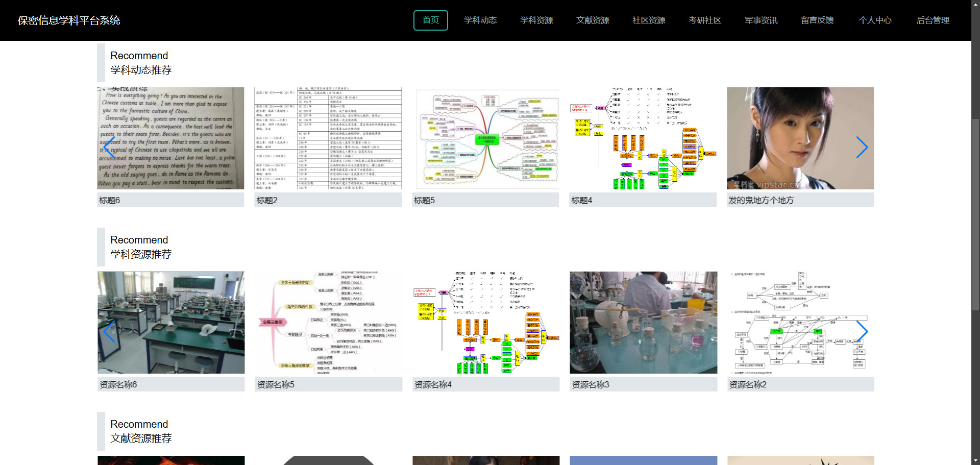Image resolution: width=980 pixels, height=465 pixels.
Task: Open the 资源名称3 lab glassware thumbnail
Action: pos(643,323)
